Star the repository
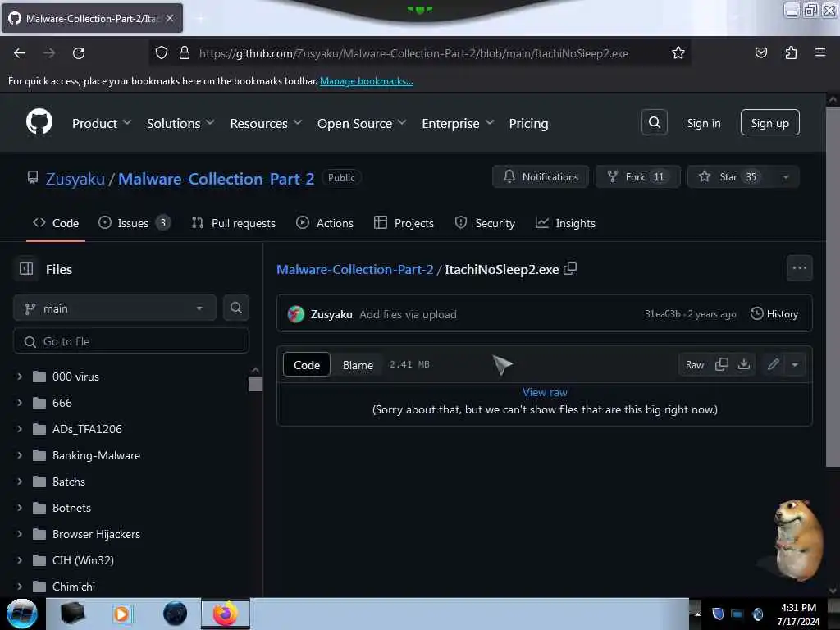The width and height of the screenshot is (840, 630). click(731, 177)
